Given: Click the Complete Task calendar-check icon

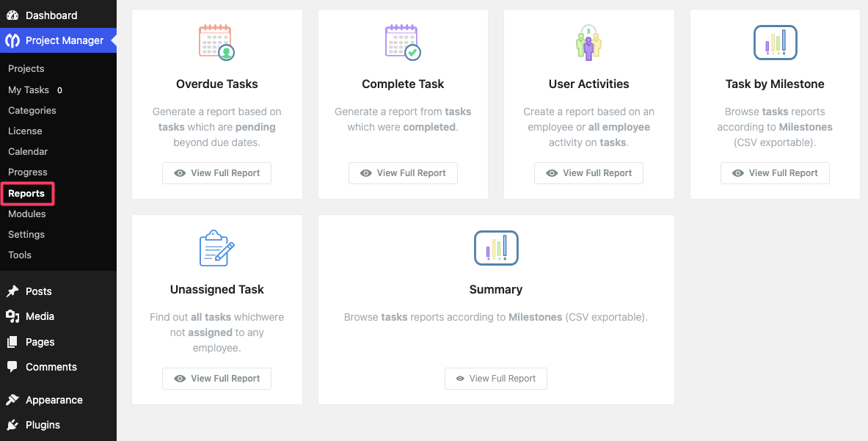Looking at the screenshot, I should 403,42.
